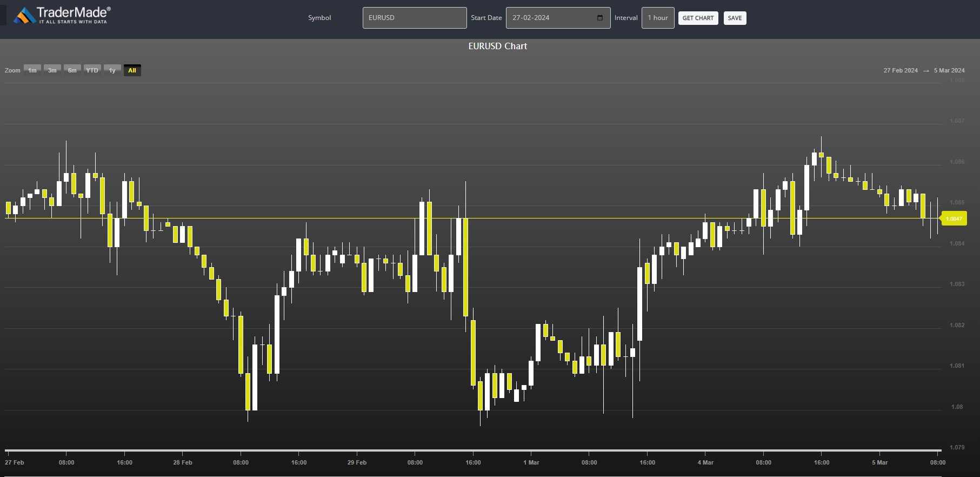
Task: Select the All zoom range
Action: pyautogui.click(x=132, y=70)
